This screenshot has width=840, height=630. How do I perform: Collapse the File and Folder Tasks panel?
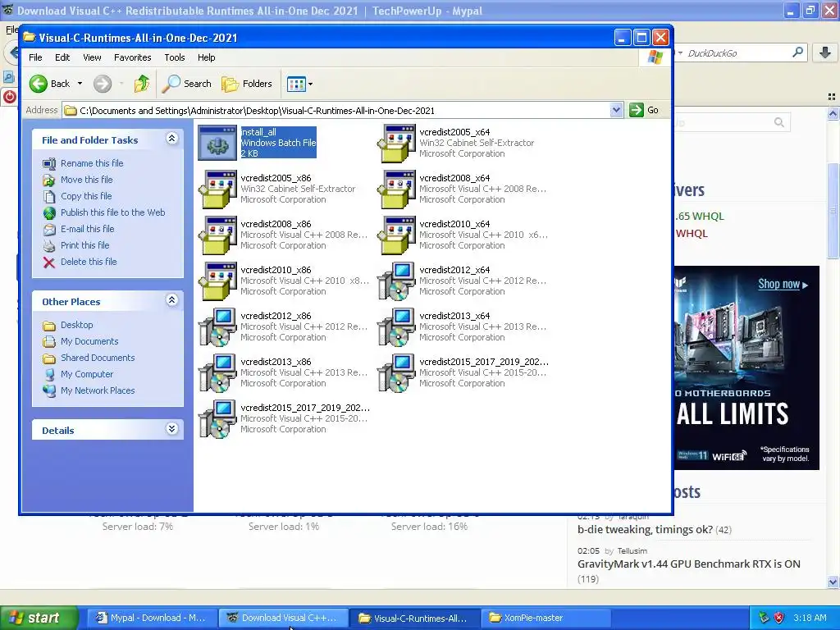click(171, 139)
